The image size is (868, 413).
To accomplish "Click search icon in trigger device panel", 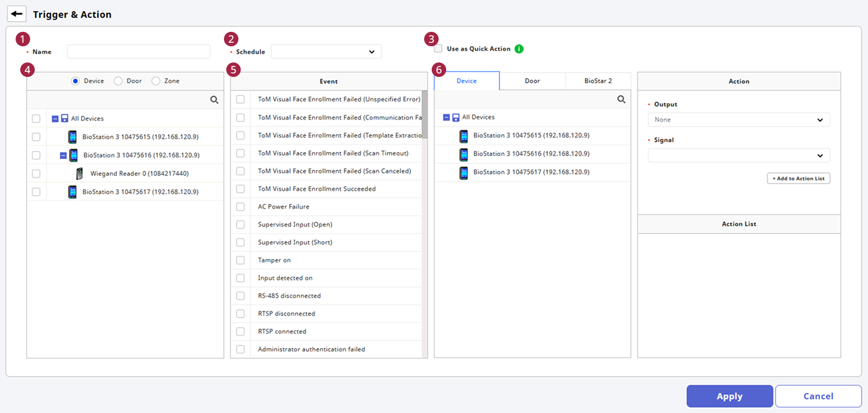I will (214, 100).
